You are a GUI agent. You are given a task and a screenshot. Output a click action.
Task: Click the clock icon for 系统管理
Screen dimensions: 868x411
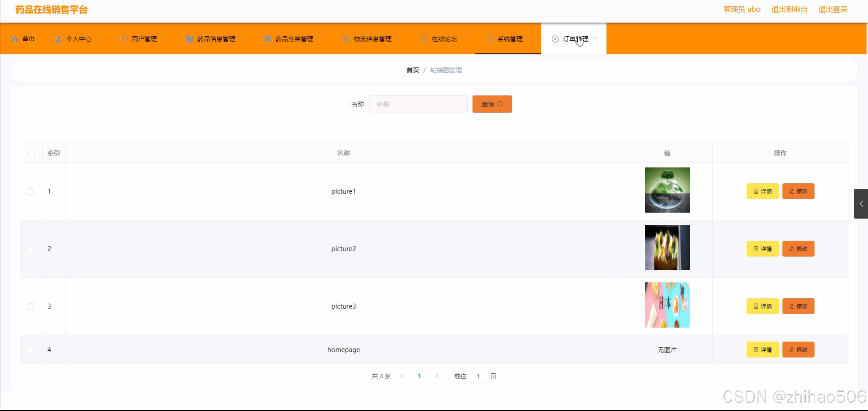click(x=489, y=39)
